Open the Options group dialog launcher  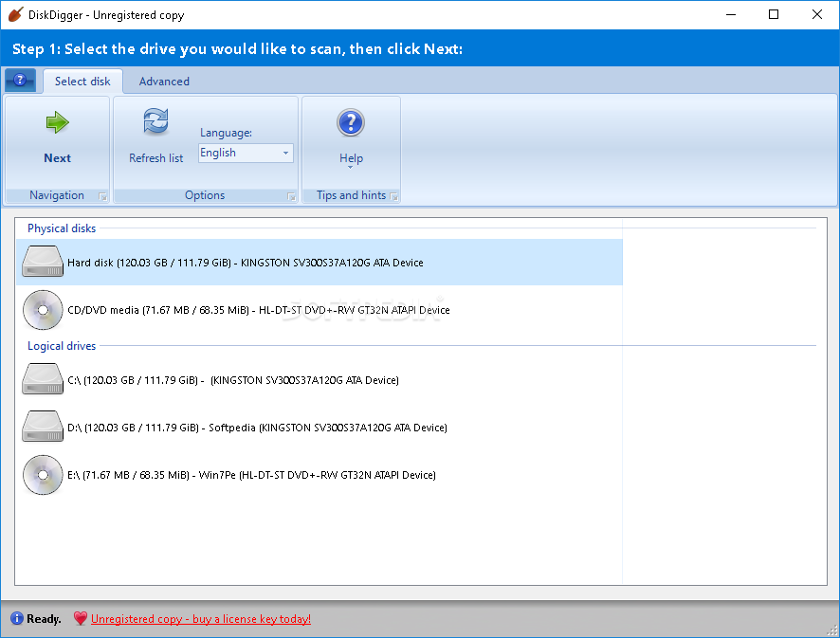[291, 197]
